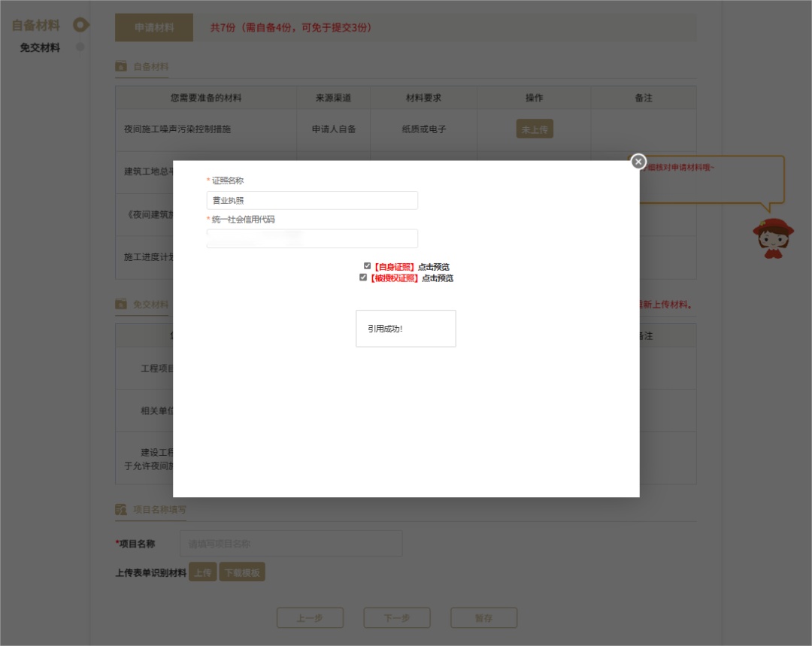The image size is (812, 646).
Task: Preview the 自身证照 via 点击预览
Action: click(x=434, y=267)
